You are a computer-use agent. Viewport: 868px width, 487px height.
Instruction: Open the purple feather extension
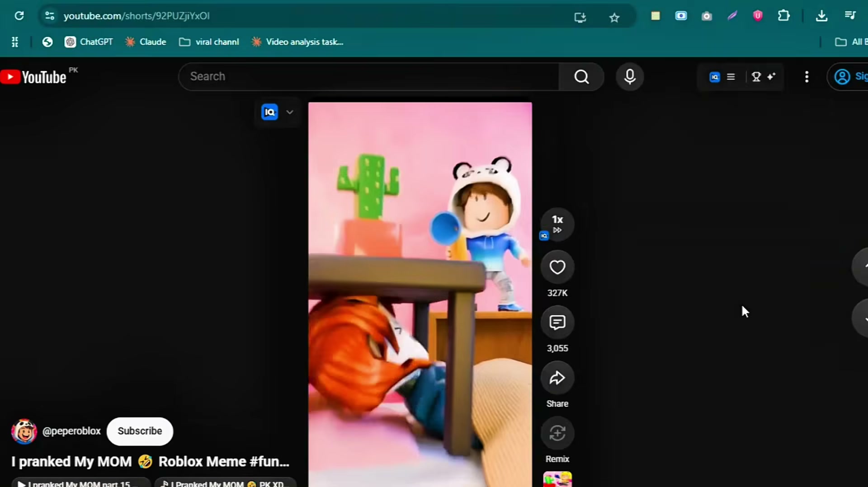pos(732,16)
